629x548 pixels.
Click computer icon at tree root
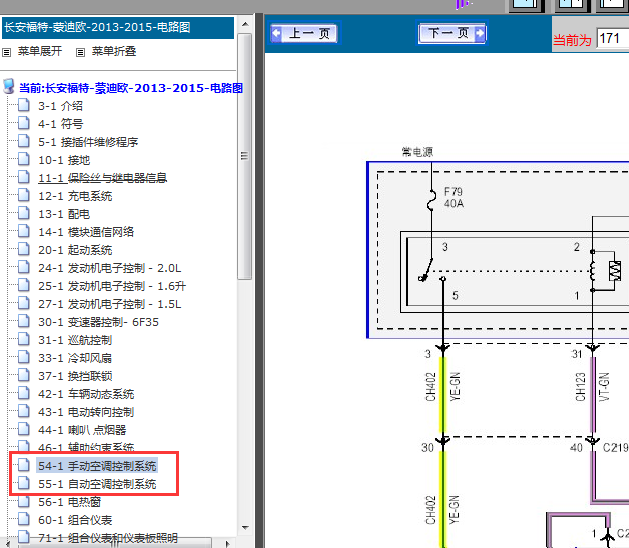click(x=8, y=86)
